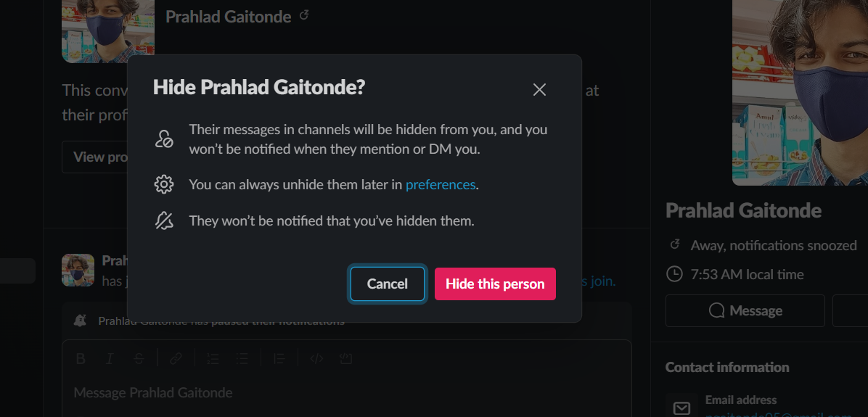Toggle strikethrough formatting in composer
Viewport: 868px width, 417px height.
[139, 358]
